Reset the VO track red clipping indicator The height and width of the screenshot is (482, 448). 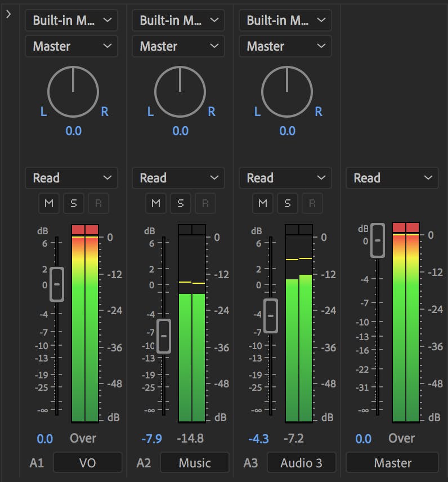(x=85, y=230)
